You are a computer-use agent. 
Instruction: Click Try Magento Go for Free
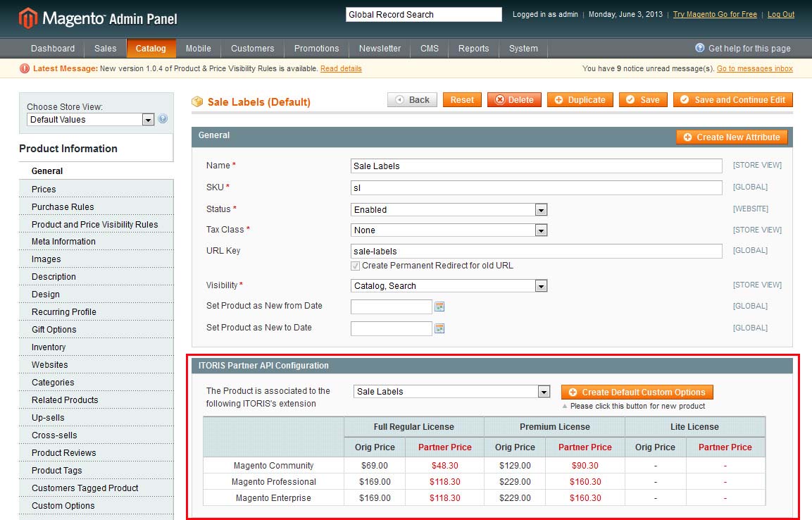[x=715, y=15]
